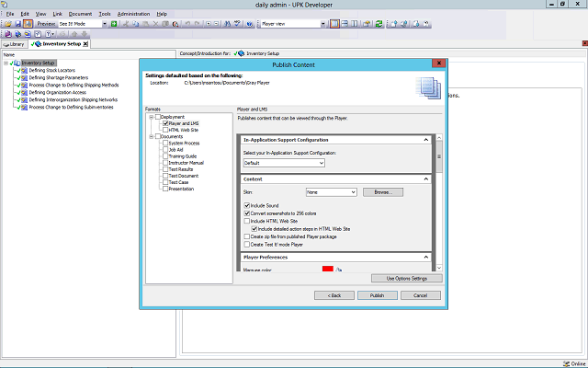588x368 pixels.
Task: Select Defining Stock Locators tree item
Action: (x=52, y=70)
